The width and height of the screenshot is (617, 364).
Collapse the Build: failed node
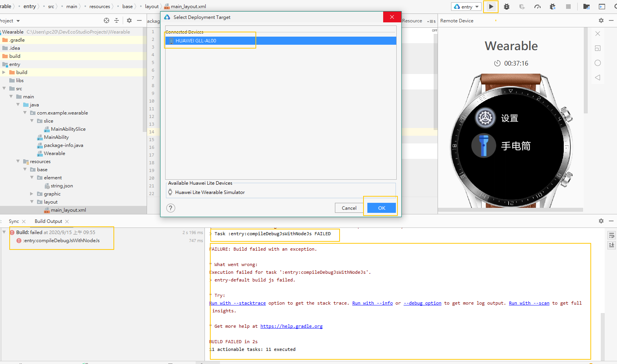pyautogui.click(x=4, y=232)
